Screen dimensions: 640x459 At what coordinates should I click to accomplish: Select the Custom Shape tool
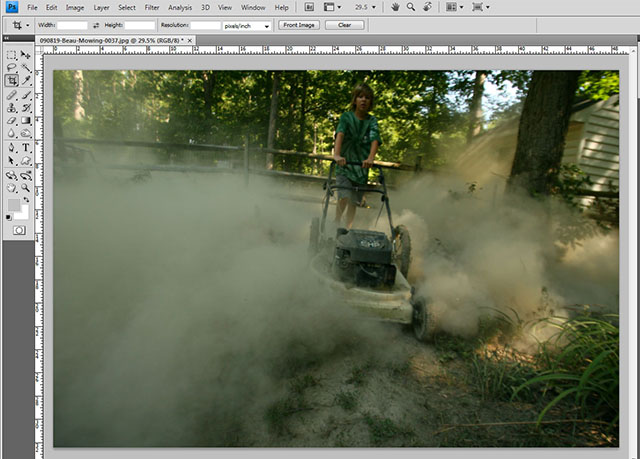(26, 160)
